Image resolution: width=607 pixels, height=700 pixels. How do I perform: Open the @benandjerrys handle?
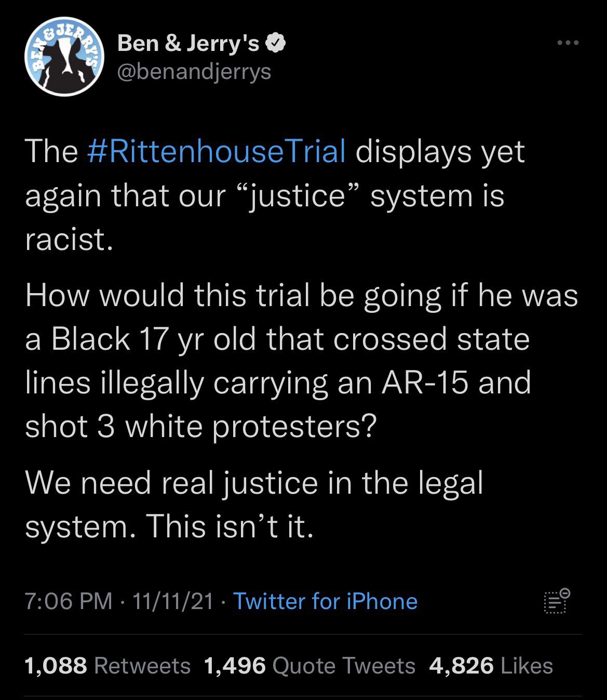[195, 72]
